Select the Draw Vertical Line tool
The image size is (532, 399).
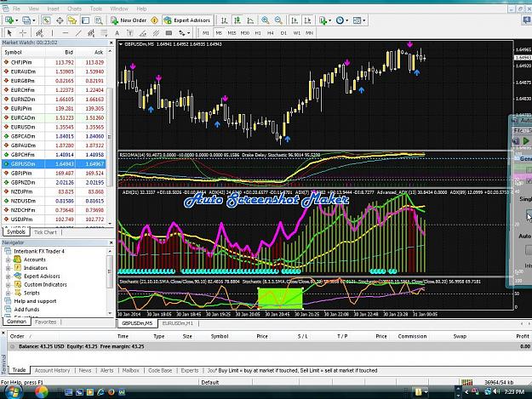[52, 33]
